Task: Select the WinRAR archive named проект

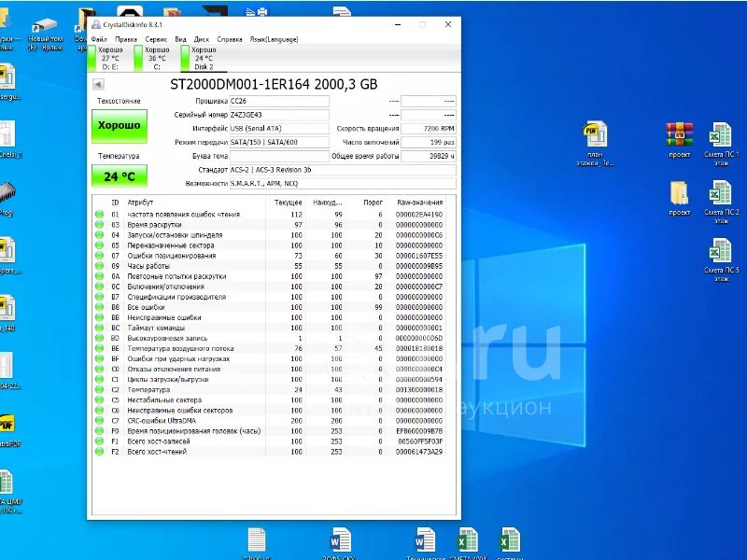Action: click(680, 140)
